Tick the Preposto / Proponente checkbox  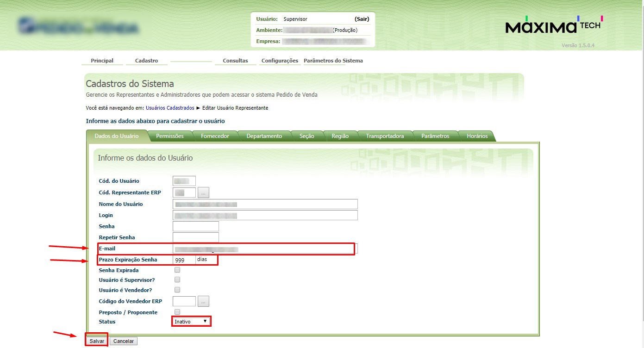[177, 312]
